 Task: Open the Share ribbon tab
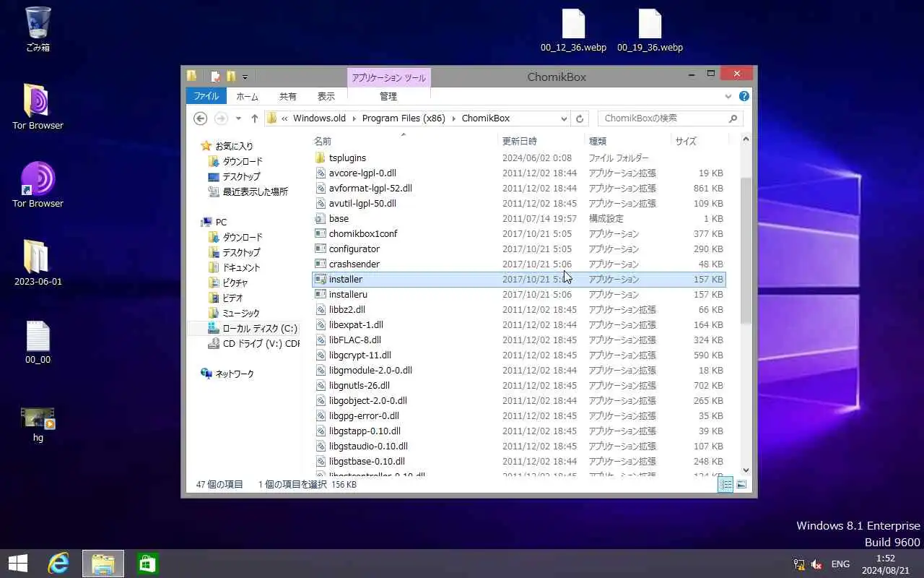coord(287,96)
